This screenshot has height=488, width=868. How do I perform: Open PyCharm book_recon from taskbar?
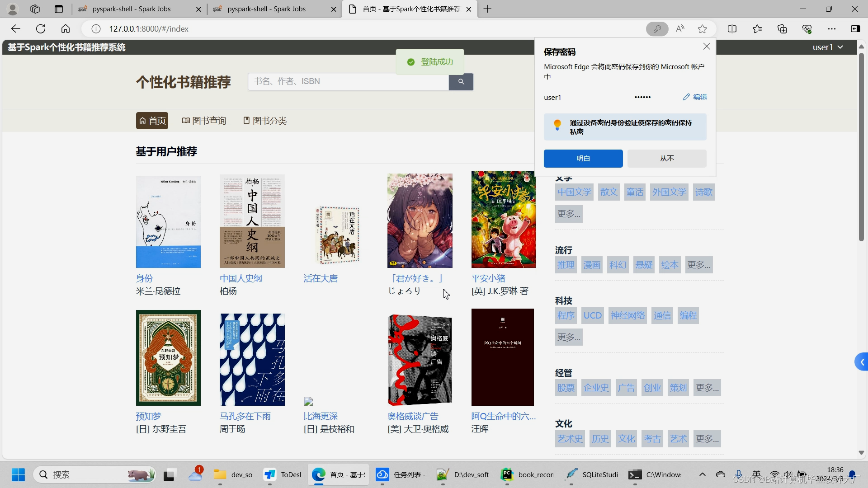[x=527, y=474]
